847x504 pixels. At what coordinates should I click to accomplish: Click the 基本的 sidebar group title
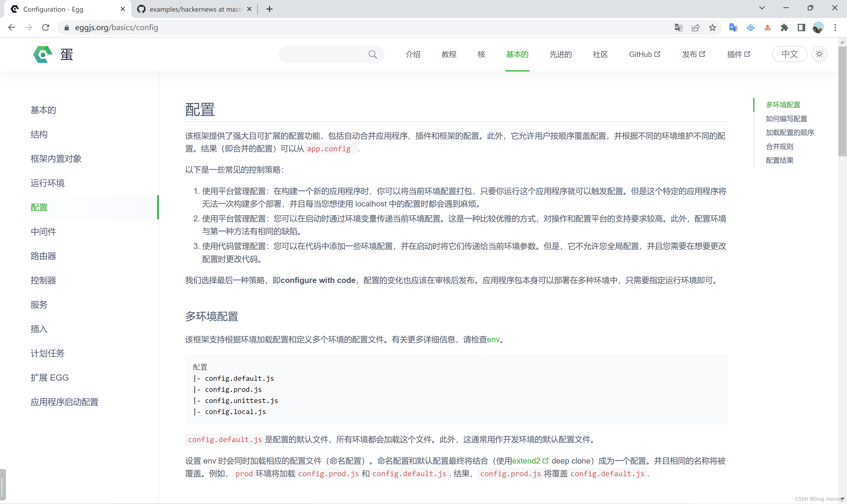(x=43, y=110)
